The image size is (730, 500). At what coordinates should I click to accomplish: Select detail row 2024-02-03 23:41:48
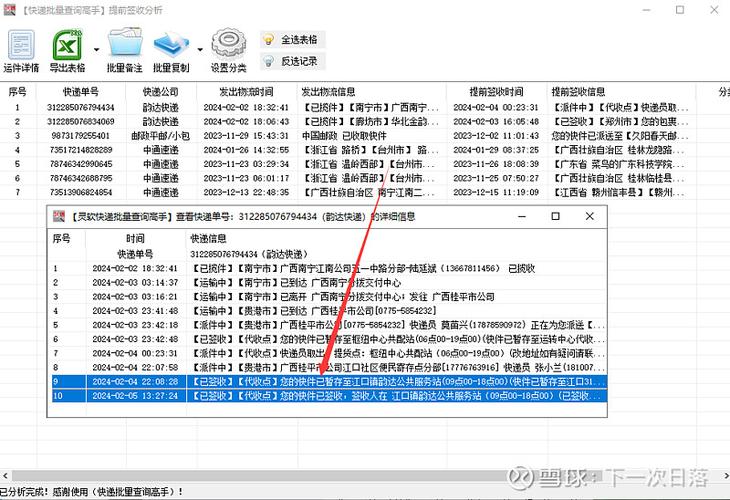(x=329, y=311)
